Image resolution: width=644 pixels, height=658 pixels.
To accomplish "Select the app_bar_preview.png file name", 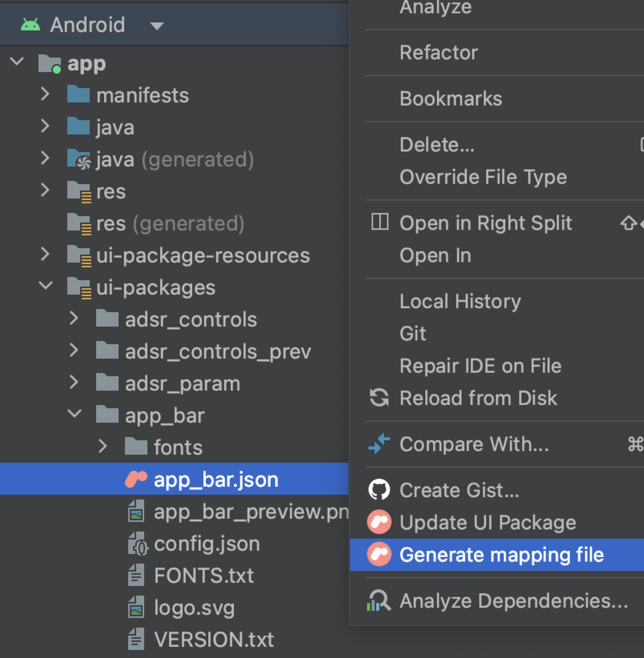I will coord(251,512).
